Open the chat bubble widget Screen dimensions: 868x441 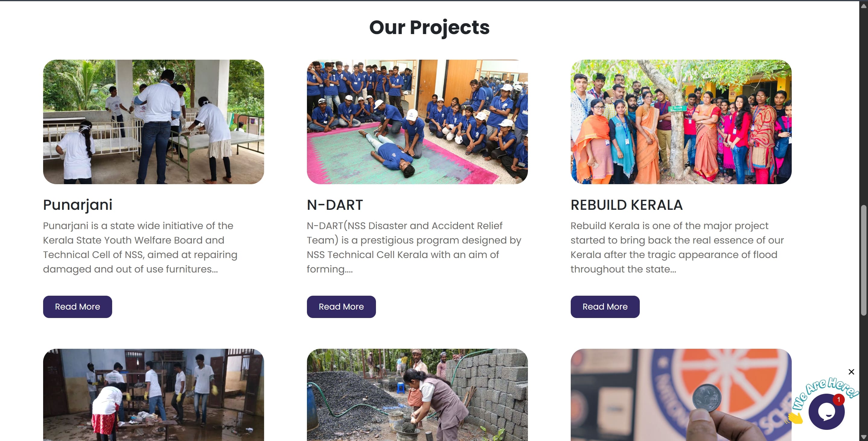tap(826, 412)
